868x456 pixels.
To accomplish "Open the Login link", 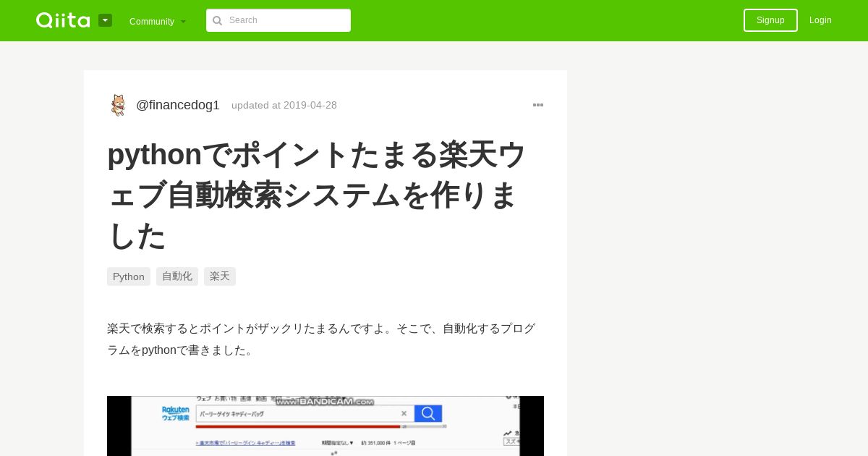I will click(x=820, y=20).
